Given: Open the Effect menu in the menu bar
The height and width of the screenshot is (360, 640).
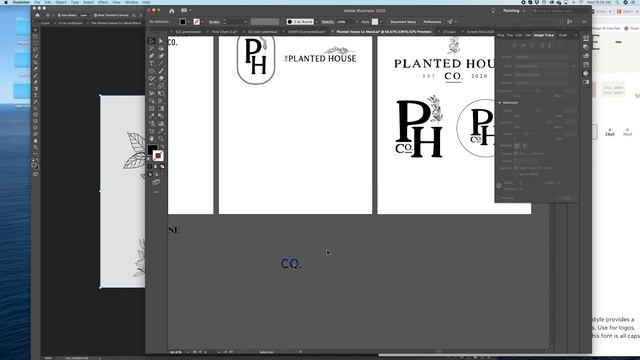Looking at the screenshot, I should [x=103, y=2].
